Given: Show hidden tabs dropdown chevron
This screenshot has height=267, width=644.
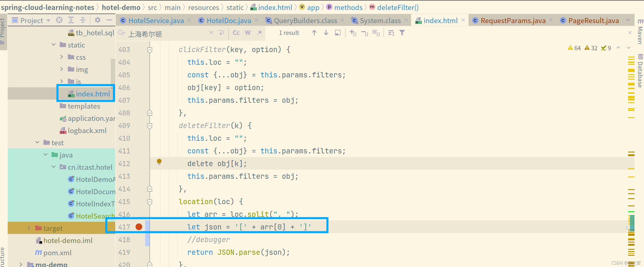Looking at the screenshot, I should pyautogui.click(x=628, y=20).
